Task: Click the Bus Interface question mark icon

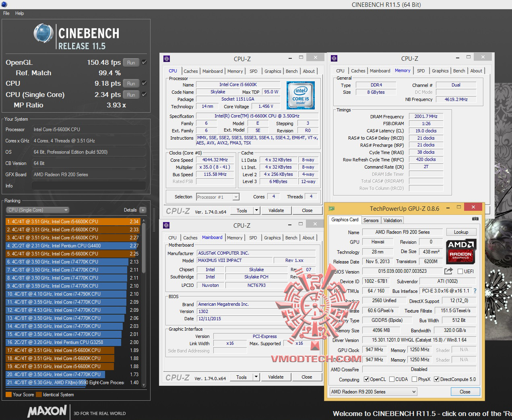Action: point(475,291)
